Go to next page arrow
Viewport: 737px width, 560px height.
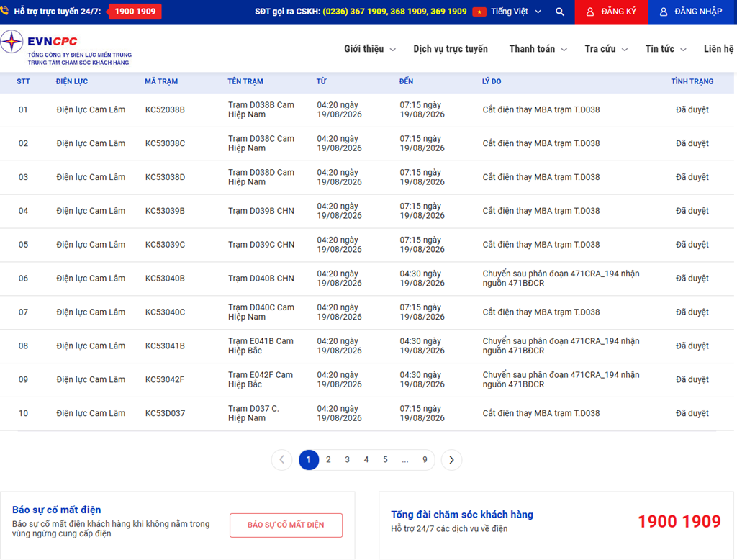tap(451, 460)
